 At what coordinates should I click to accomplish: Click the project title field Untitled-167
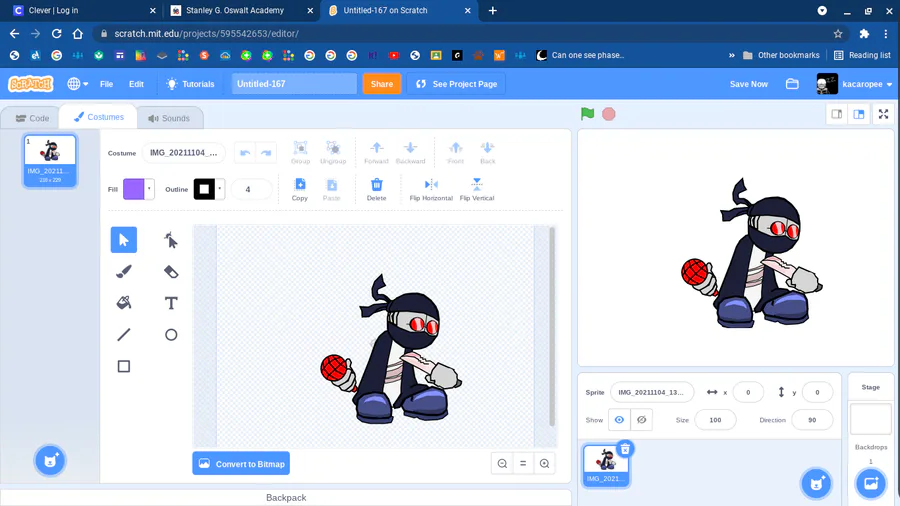coord(294,84)
